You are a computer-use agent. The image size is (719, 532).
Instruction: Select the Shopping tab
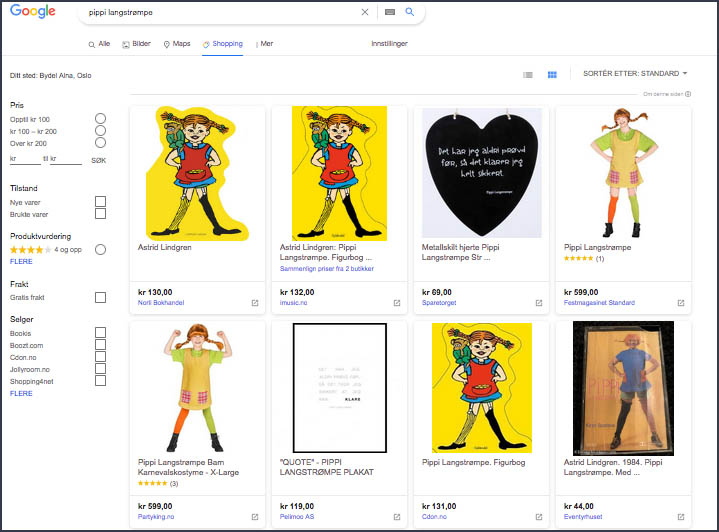point(223,44)
